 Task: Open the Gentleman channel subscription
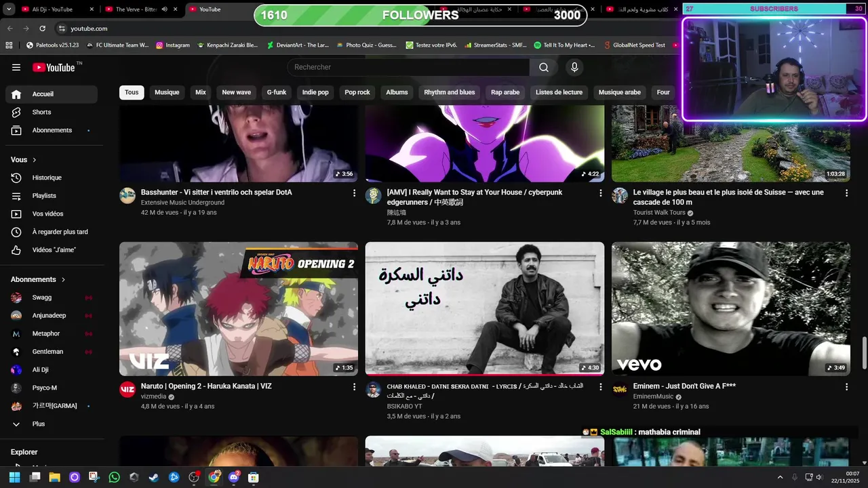51,352
